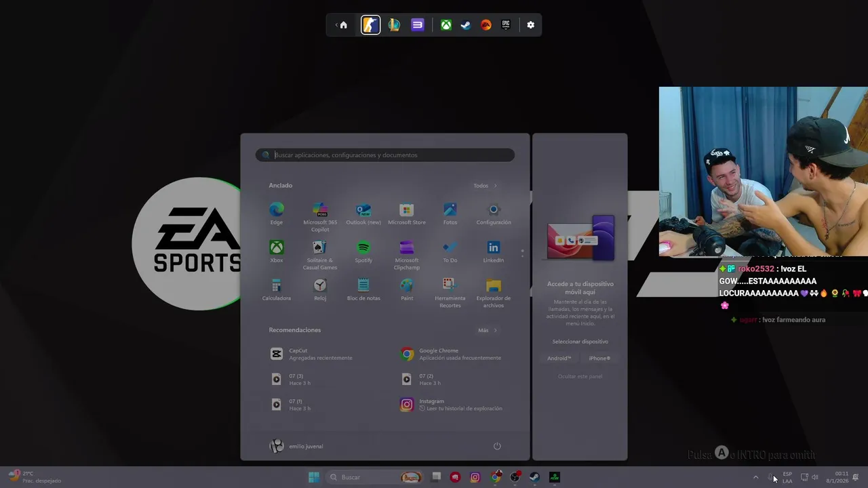Open Chrome from the taskbar
This screenshot has height=488, width=868.
496,477
